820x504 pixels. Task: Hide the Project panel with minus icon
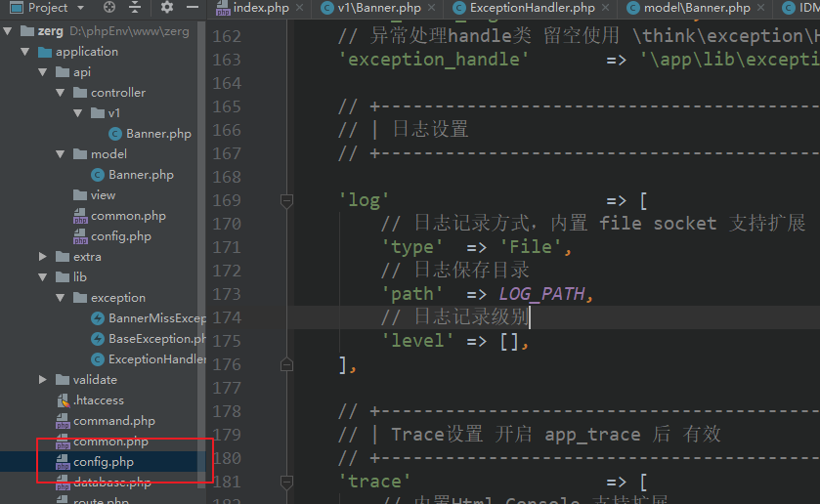point(193,7)
